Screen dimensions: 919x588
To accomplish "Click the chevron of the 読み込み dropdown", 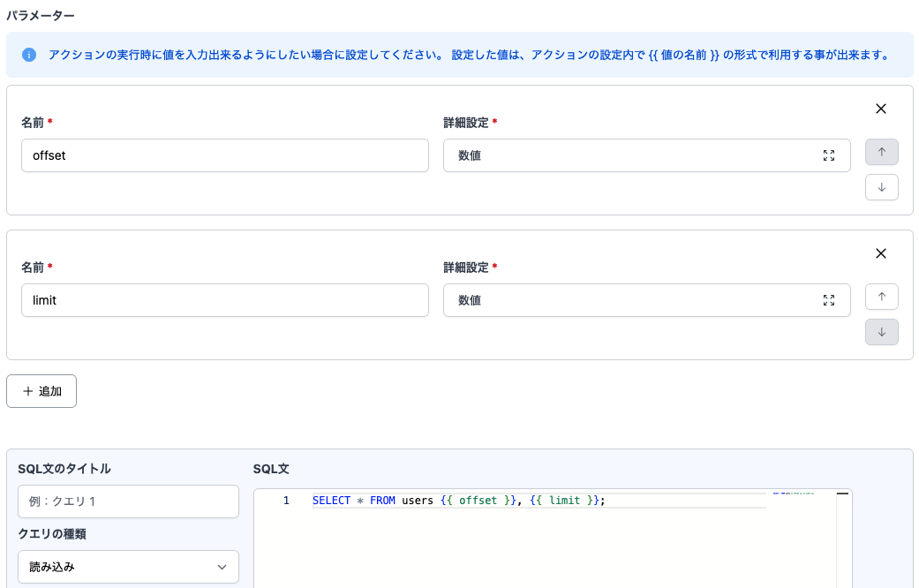I will pyautogui.click(x=222, y=567).
